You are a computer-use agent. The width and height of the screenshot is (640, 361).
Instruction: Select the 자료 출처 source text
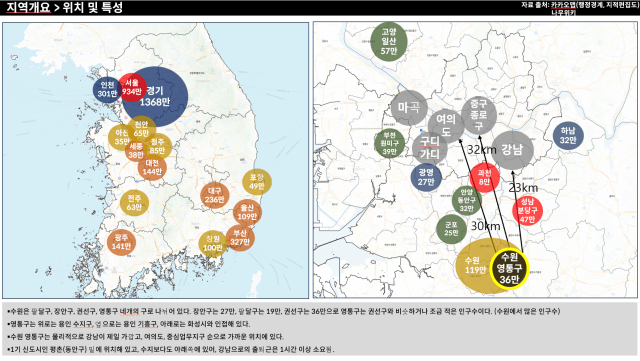(580, 5)
